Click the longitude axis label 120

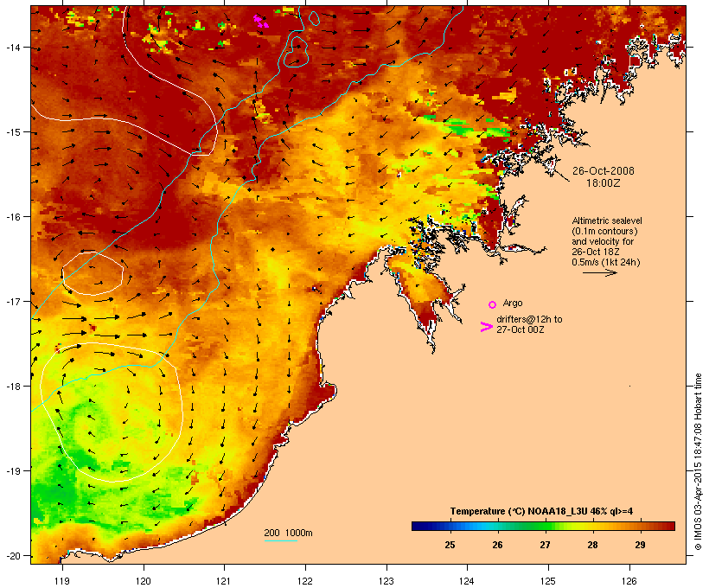[144, 581]
